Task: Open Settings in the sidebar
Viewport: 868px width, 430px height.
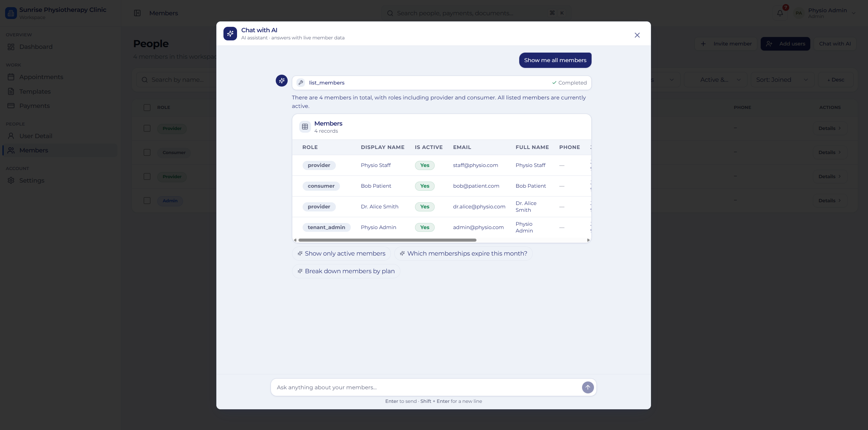Action: tap(60, 181)
